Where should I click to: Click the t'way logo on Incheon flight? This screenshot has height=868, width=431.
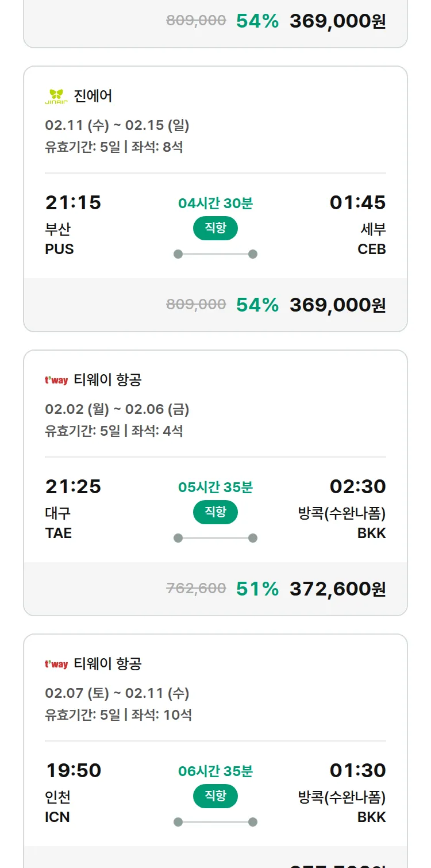click(56, 665)
